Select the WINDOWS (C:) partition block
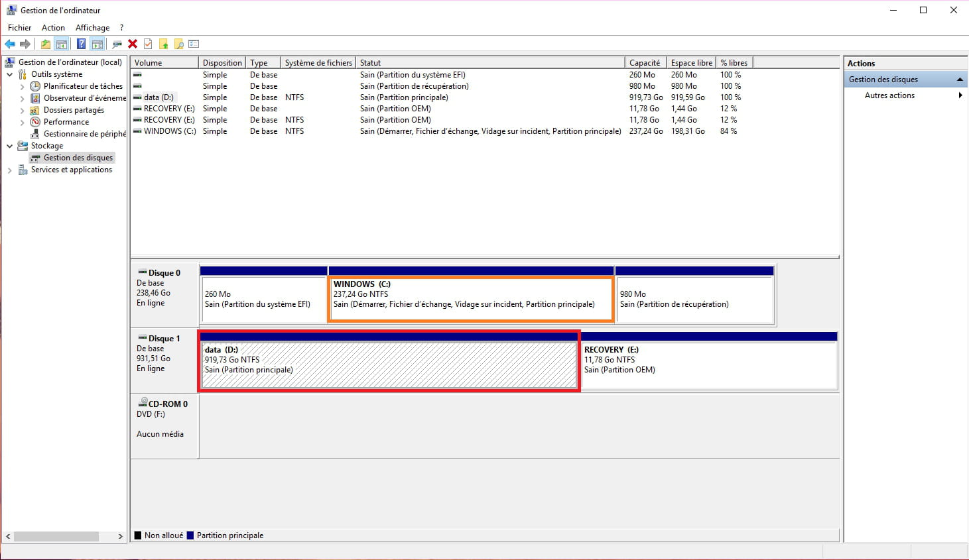 [x=470, y=299]
